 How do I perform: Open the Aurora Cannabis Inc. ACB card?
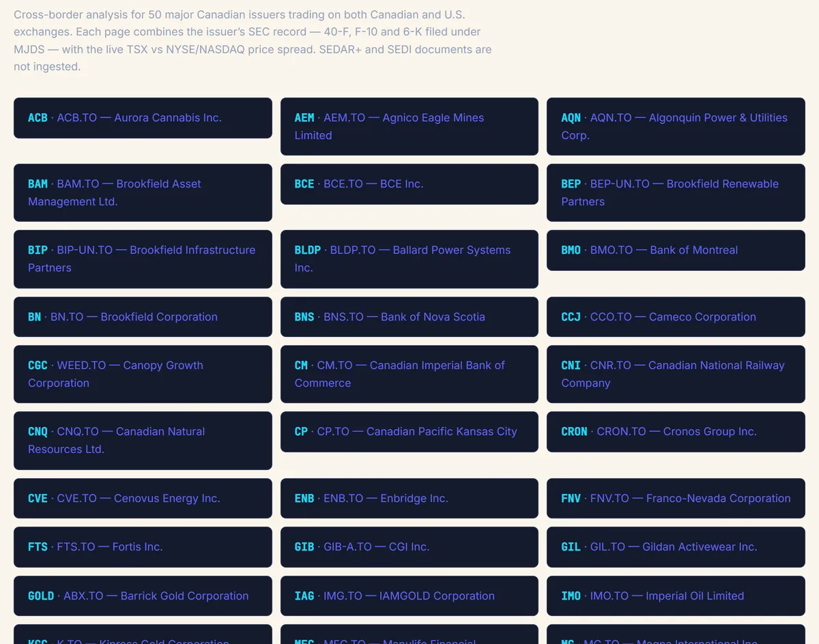coord(143,118)
